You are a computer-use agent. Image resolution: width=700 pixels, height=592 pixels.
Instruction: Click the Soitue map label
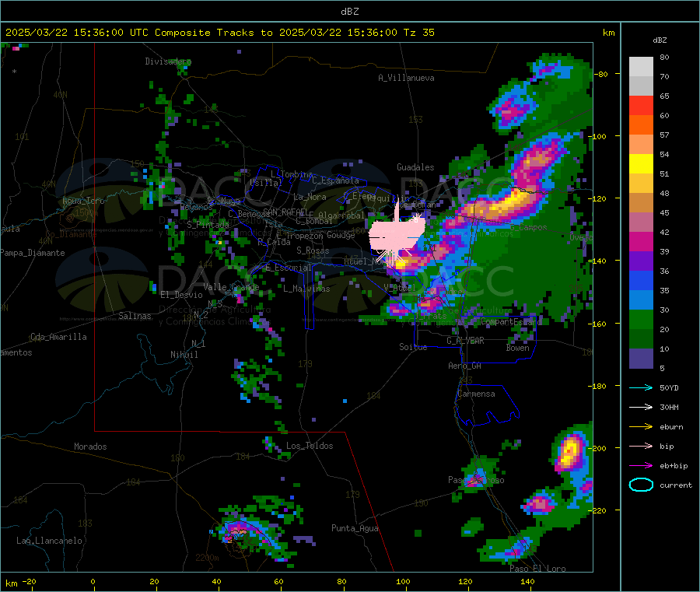[413, 347]
